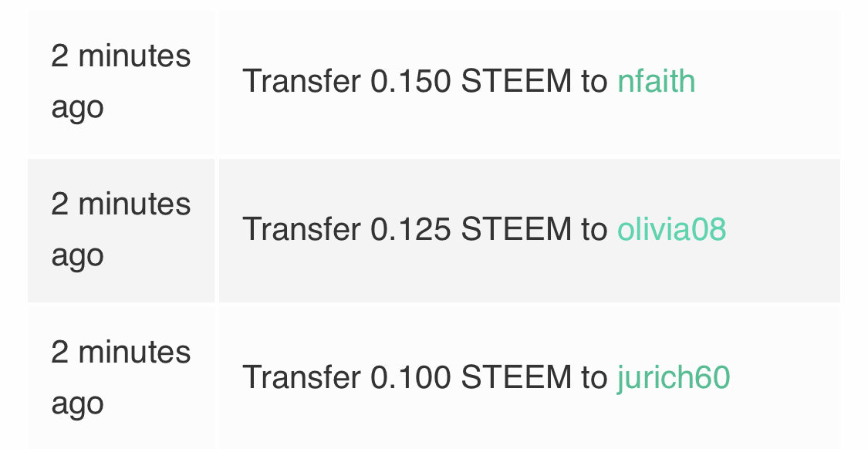This screenshot has height=449, width=868.
Task: Click the word 'Transfer' in olivia08 row
Action: click(x=302, y=228)
